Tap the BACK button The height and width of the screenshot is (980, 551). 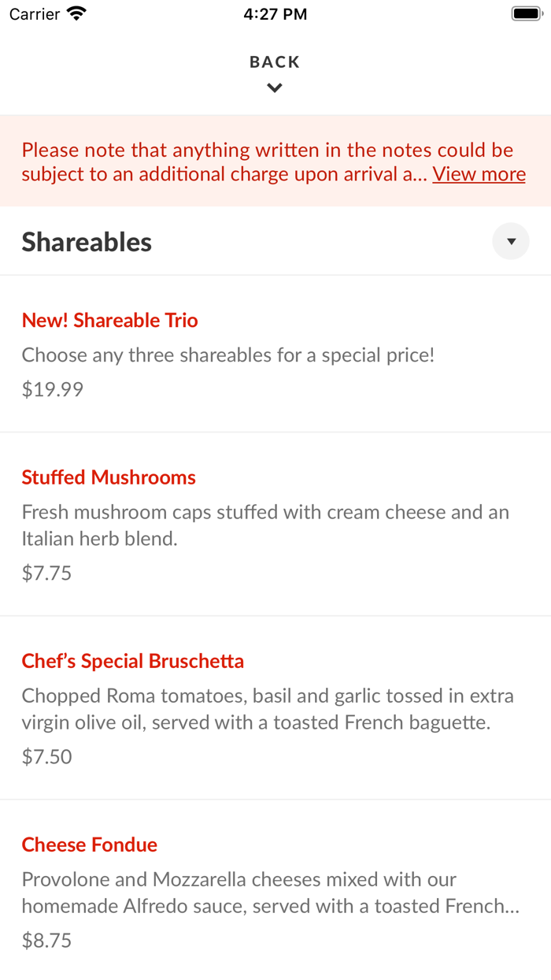click(274, 61)
